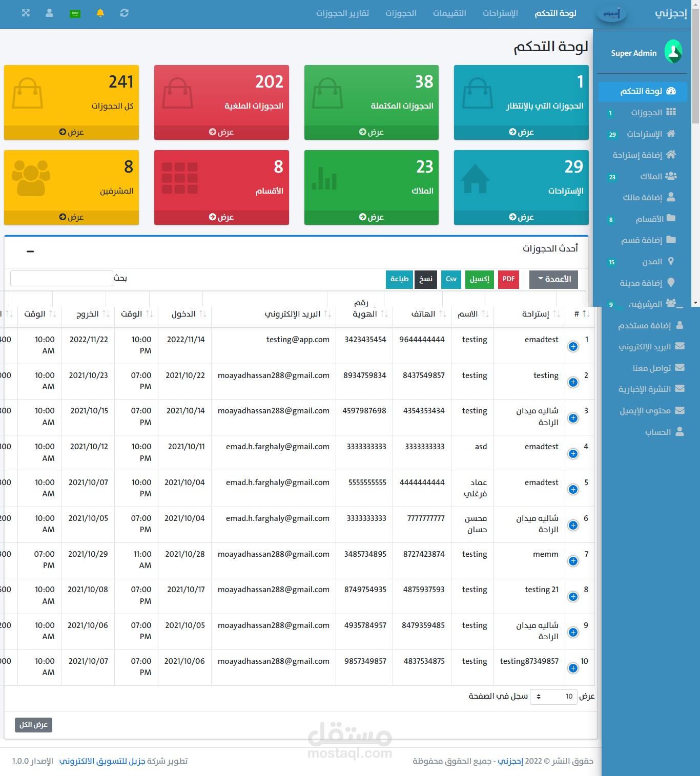Image resolution: width=700 pixels, height=776 pixels.
Task: Open إضافة قسم sidebar item
Action: pos(643,240)
